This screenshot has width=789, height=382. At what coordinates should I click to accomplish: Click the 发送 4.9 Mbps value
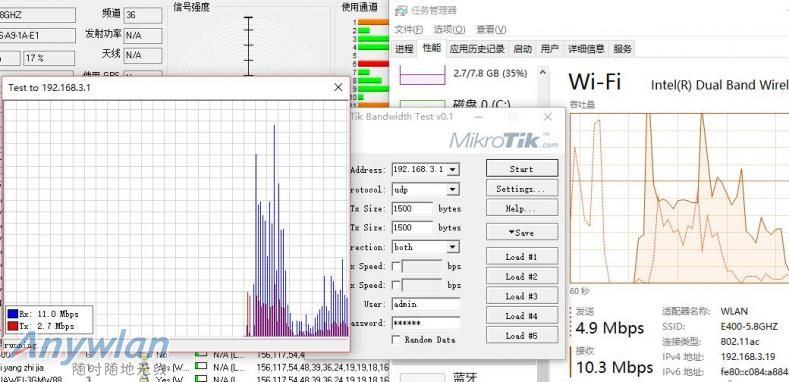click(x=610, y=328)
